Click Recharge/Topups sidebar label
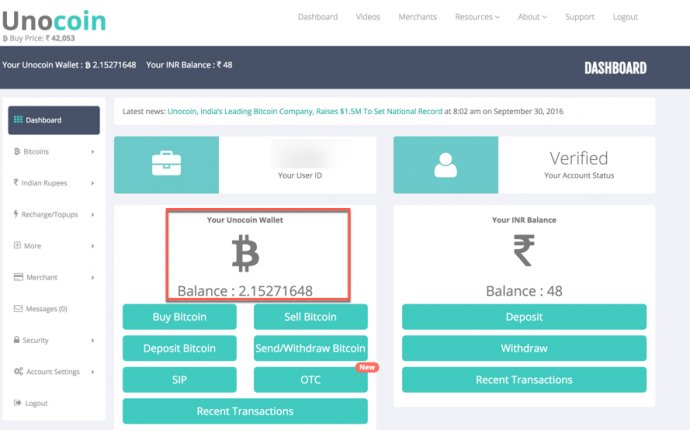 (50, 215)
